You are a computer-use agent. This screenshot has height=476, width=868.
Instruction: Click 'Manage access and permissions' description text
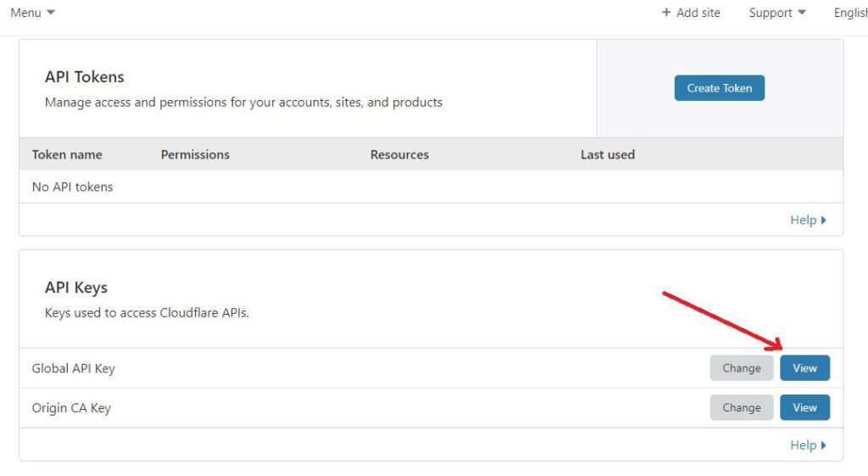coord(243,102)
